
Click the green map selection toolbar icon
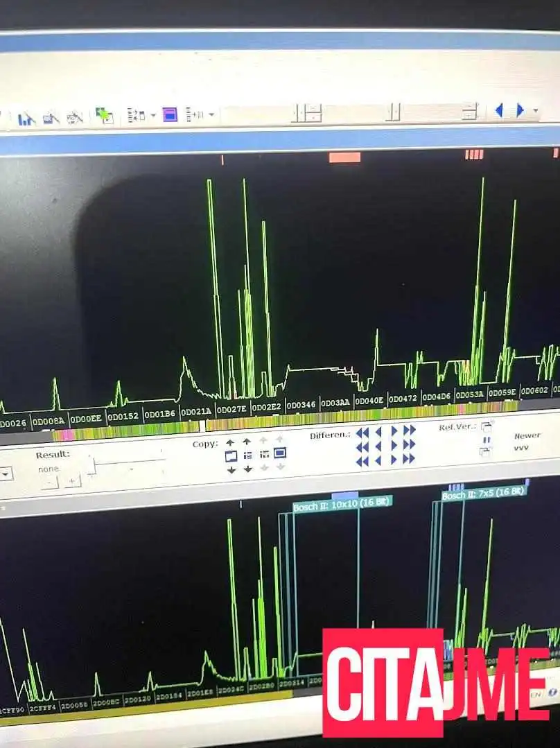104,115
